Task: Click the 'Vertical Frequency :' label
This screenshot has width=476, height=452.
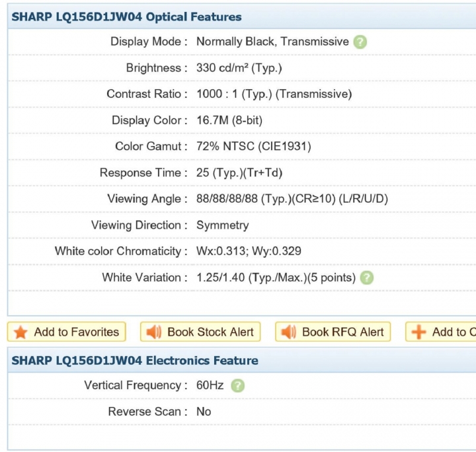Action: pos(136,385)
